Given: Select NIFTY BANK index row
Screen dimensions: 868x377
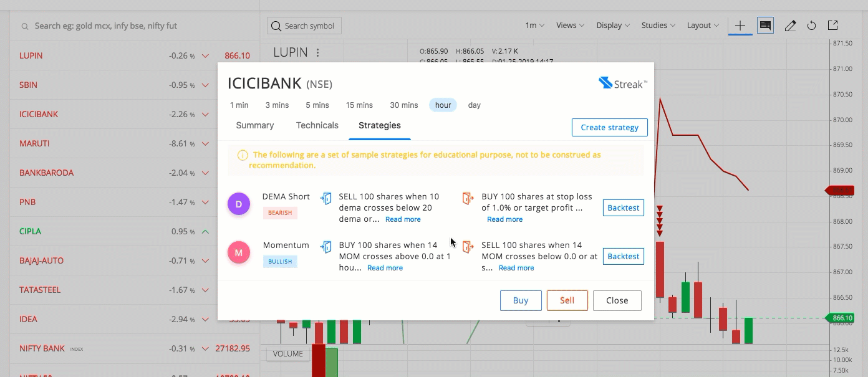Looking at the screenshot, I should (135, 348).
